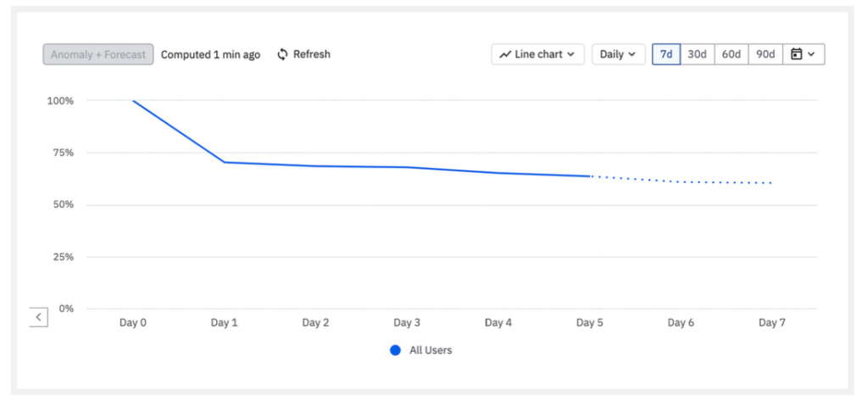Collapse panel with left chevron button

39,317
